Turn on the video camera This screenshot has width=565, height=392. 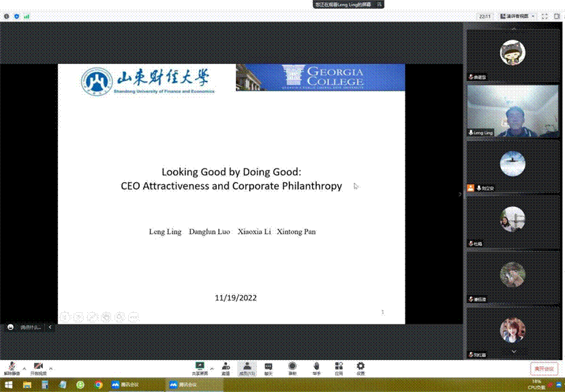tap(38, 367)
